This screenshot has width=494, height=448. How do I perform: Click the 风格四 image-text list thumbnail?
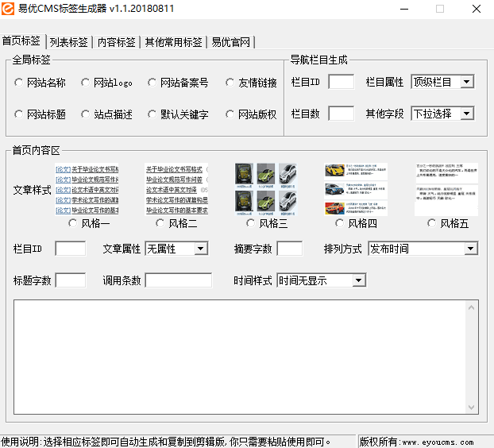(x=356, y=189)
